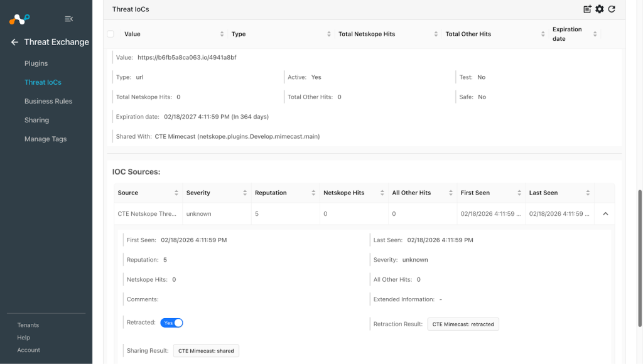The height and width of the screenshot is (364, 643).
Task: Click the Comments field label
Action: (x=143, y=299)
